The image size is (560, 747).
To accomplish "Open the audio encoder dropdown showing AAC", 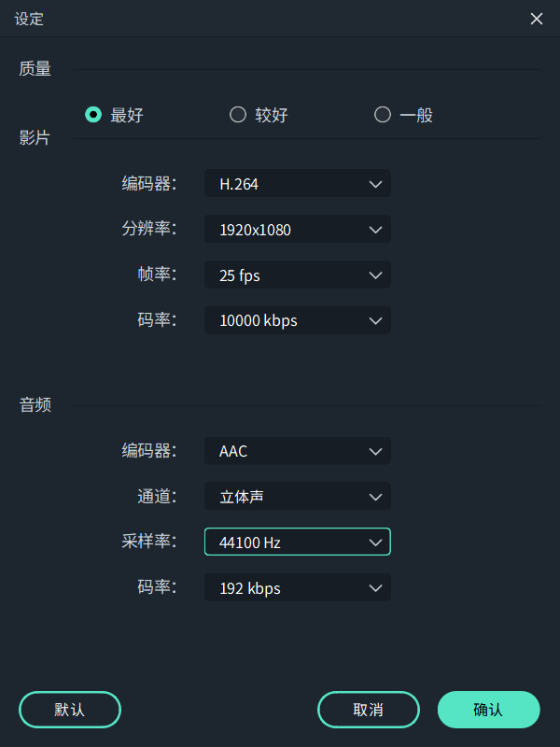I will point(297,451).
